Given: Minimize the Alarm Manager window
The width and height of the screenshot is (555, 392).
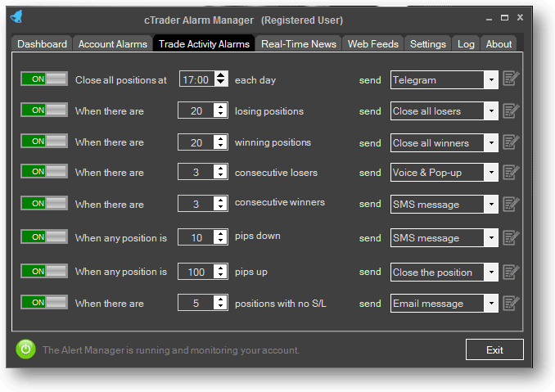Looking at the screenshot, I should 489,18.
